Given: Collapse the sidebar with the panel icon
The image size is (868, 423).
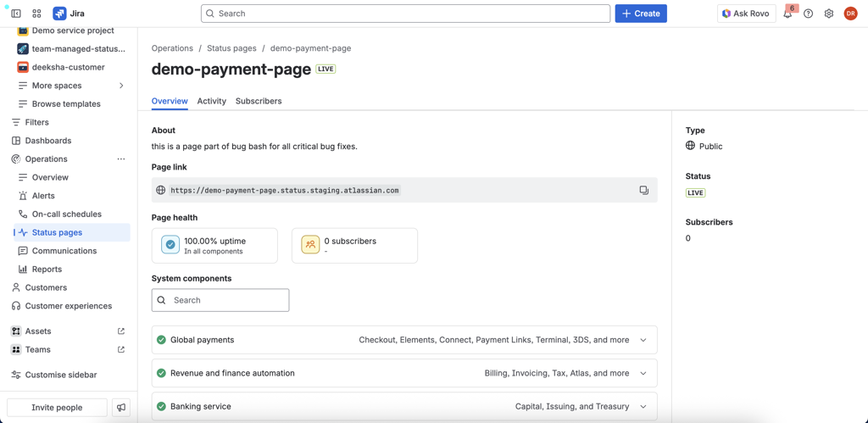Looking at the screenshot, I should [x=16, y=14].
